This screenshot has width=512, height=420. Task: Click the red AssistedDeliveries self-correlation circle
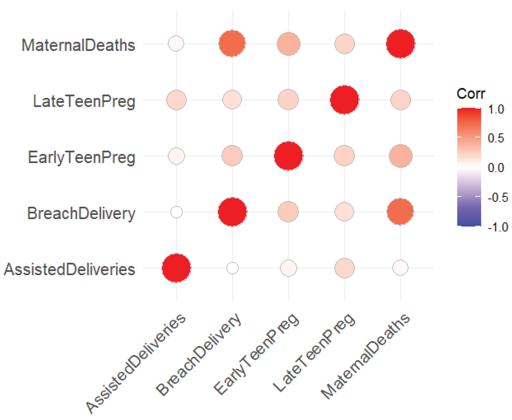pyautogui.click(x=176, y=268)
